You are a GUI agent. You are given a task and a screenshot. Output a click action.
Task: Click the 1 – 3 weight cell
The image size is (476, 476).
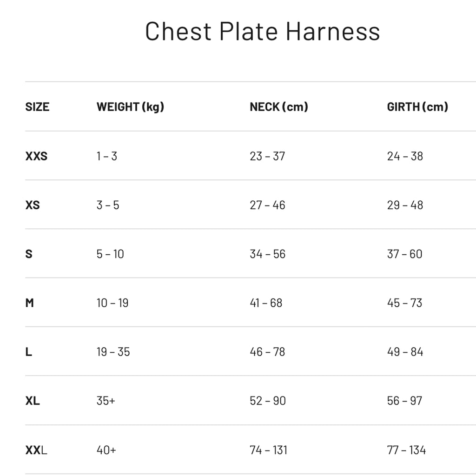tap(107, 156)
